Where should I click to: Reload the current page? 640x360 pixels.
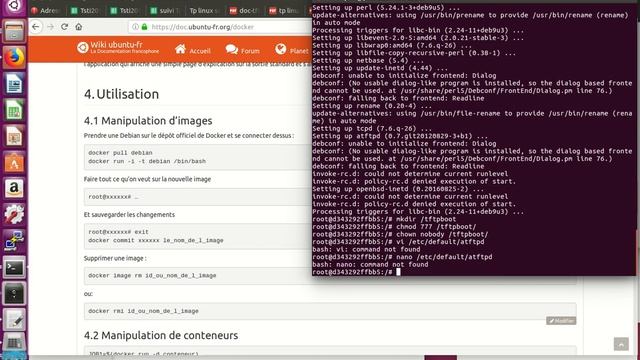coord(64,27)
